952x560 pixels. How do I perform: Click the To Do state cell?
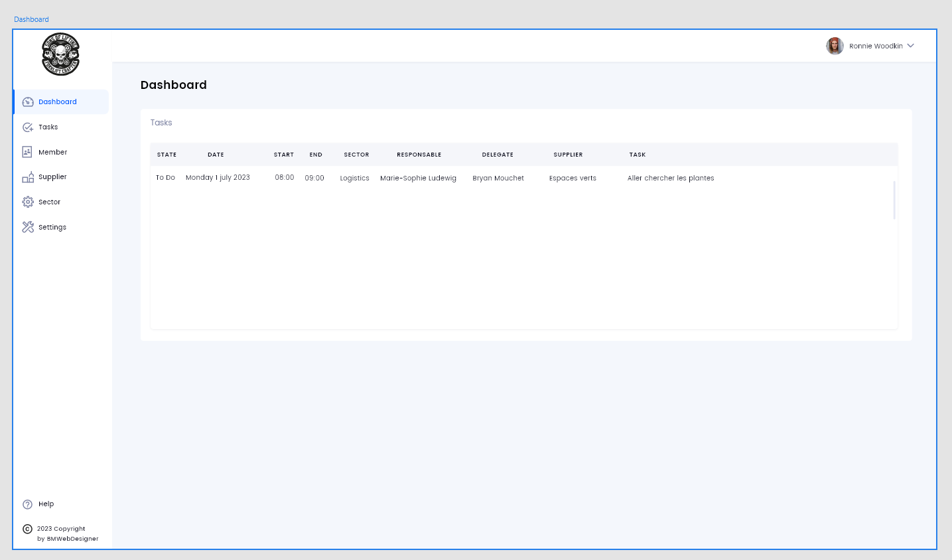165,178
